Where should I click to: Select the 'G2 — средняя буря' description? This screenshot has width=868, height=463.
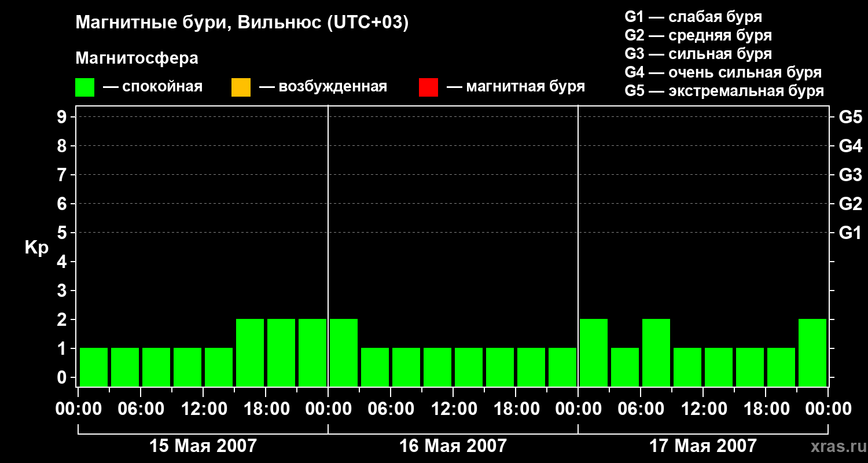[x=698, y=35]
